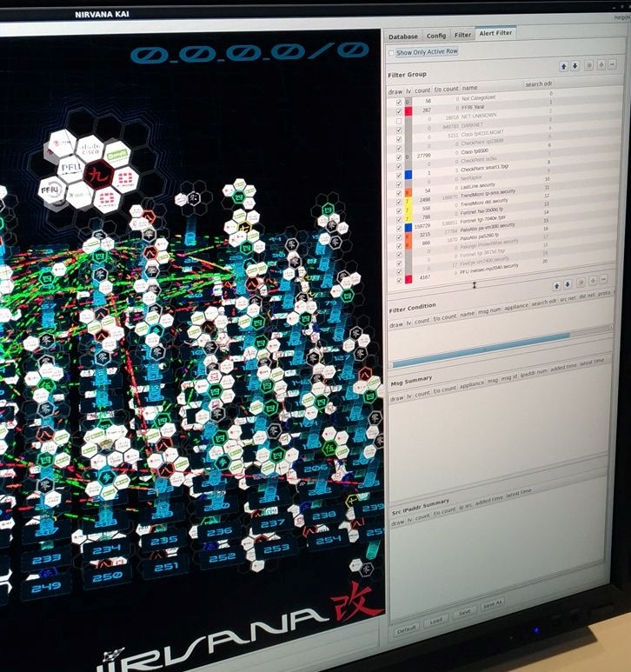
Task: Click the Load button
Action: tap(435, 621)
